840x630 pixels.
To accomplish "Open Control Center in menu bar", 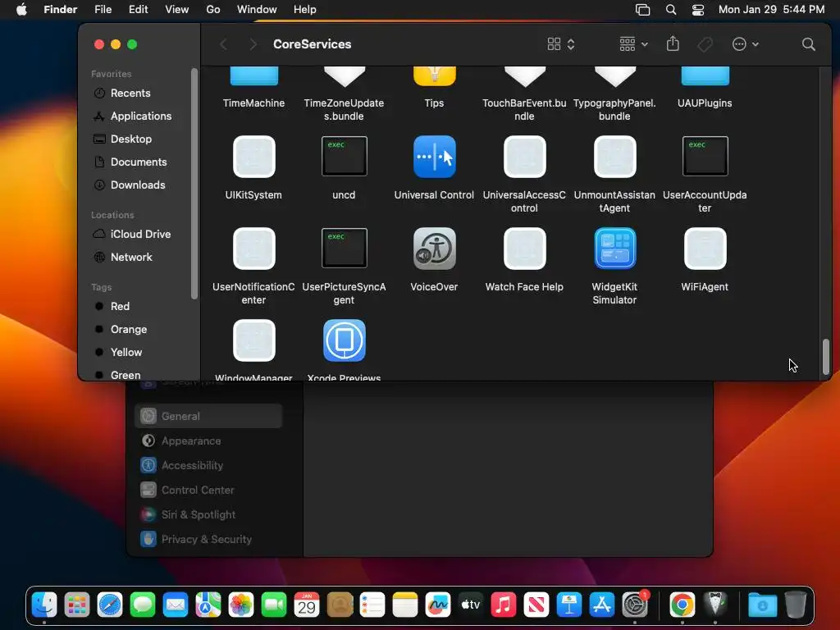I will pyautogui.click(x=698, y=10).
